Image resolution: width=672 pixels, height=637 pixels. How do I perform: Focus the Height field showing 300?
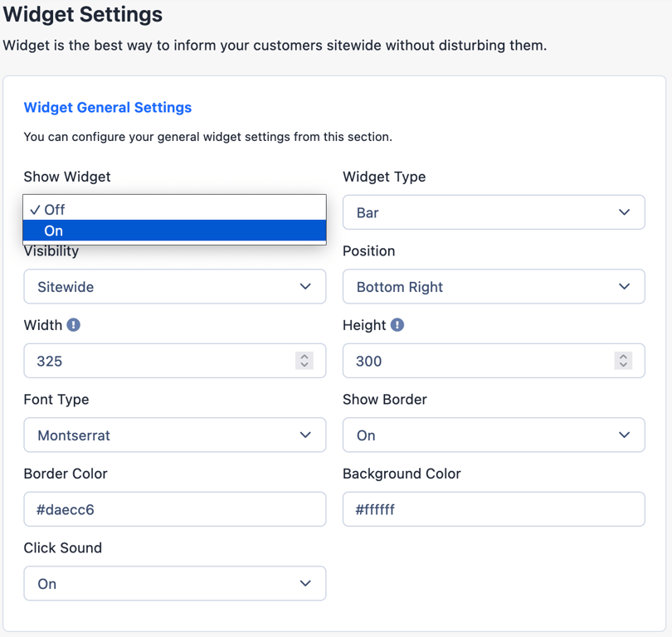pyautogui.click(x=494, y=361)
